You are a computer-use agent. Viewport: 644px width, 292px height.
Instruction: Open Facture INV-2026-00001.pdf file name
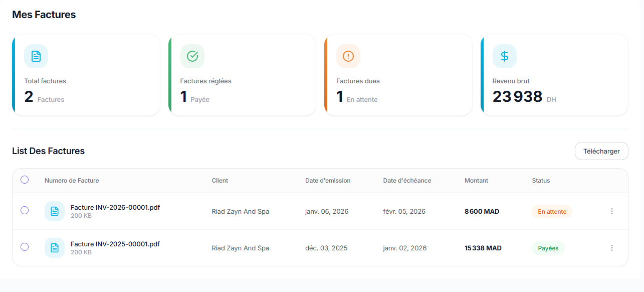(115, 207)
